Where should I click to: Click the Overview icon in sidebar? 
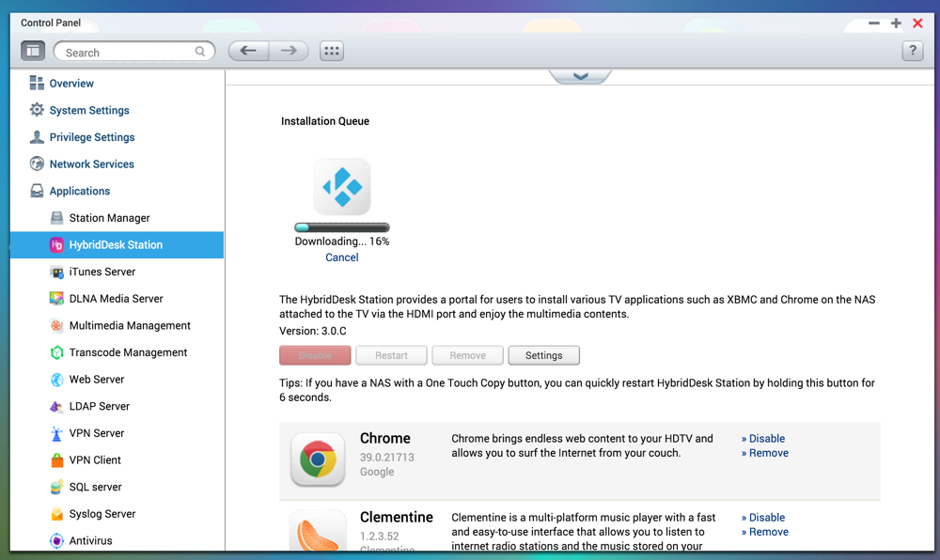[x=37, y=84]
